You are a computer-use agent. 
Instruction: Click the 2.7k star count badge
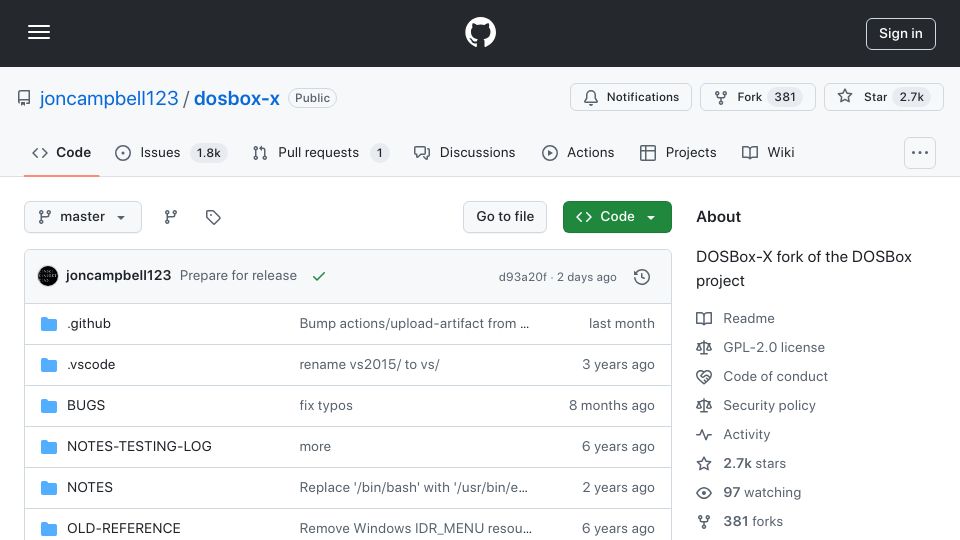coord(911,97)
